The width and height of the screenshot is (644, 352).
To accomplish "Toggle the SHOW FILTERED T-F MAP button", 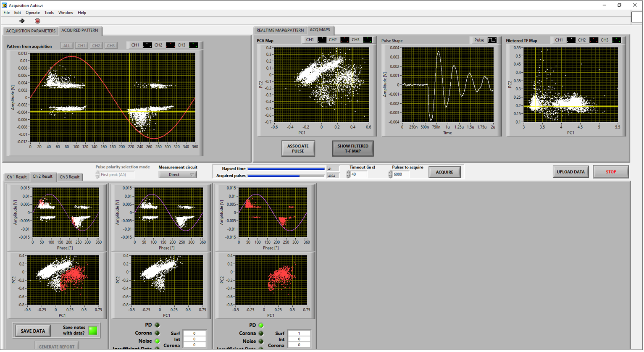I will 352,149.
